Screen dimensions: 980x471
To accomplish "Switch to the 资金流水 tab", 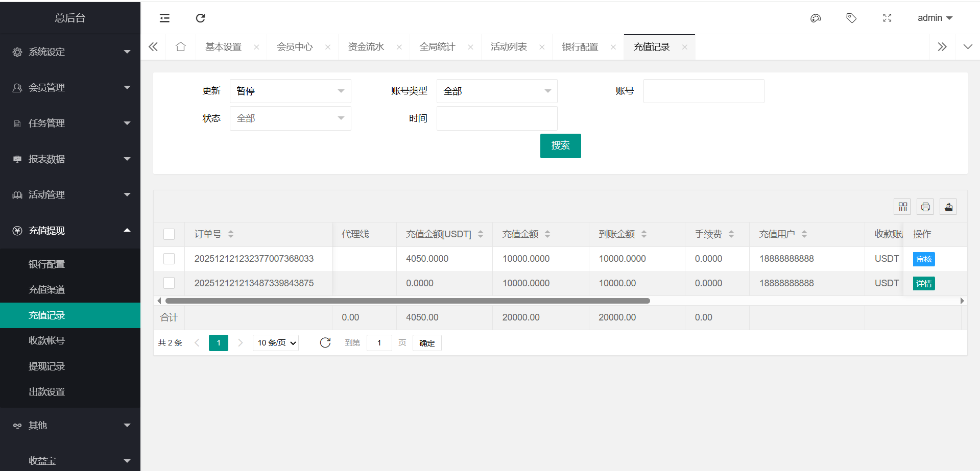I will click(x=366, y=47).
